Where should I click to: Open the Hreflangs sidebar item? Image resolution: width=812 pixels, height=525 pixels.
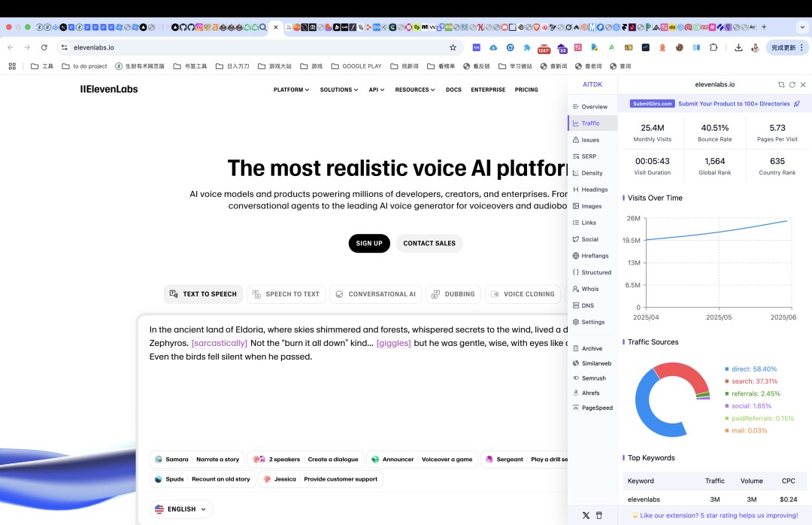coord(592,256)
